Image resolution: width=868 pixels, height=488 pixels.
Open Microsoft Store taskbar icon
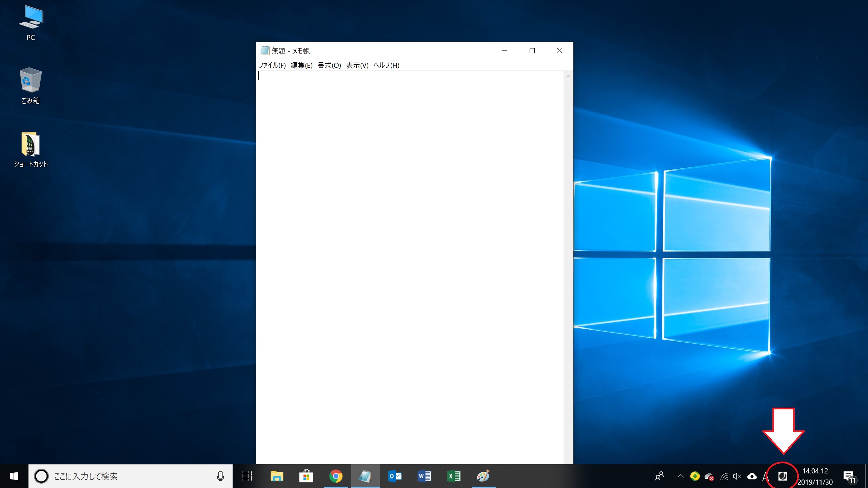[306, 476]
